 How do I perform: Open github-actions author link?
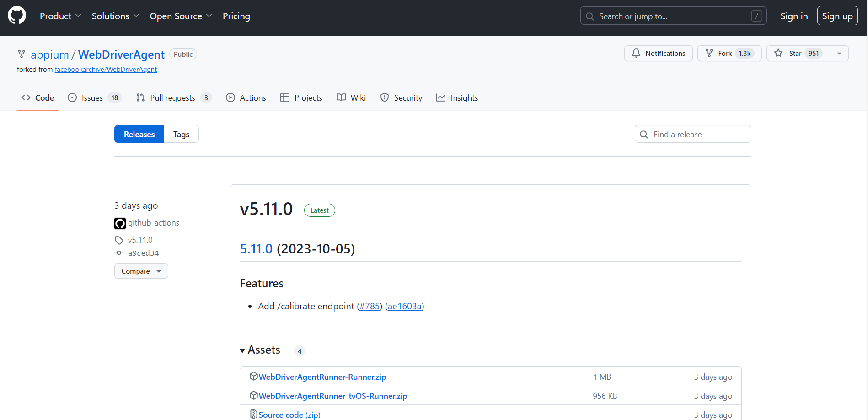coord(154,223)
